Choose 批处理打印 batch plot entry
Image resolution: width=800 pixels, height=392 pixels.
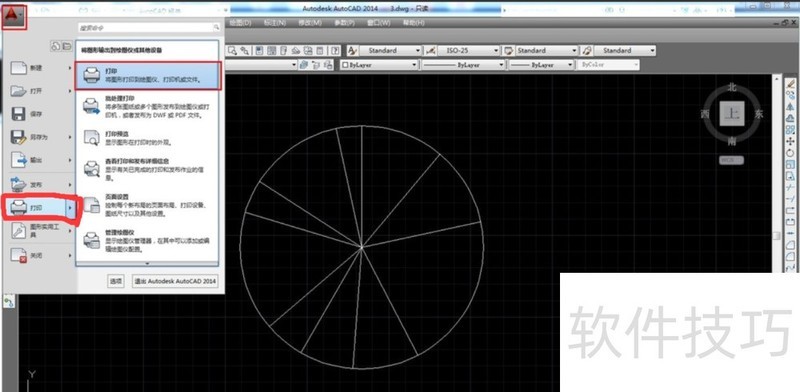[x=148, y=107]
